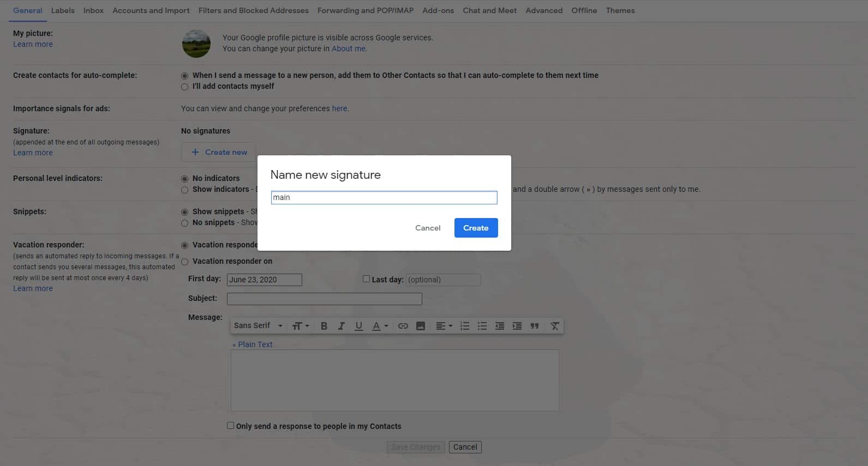Open the Labels settings tab
This screenshot has height=466, width=868.
click(x=63, y=10)
